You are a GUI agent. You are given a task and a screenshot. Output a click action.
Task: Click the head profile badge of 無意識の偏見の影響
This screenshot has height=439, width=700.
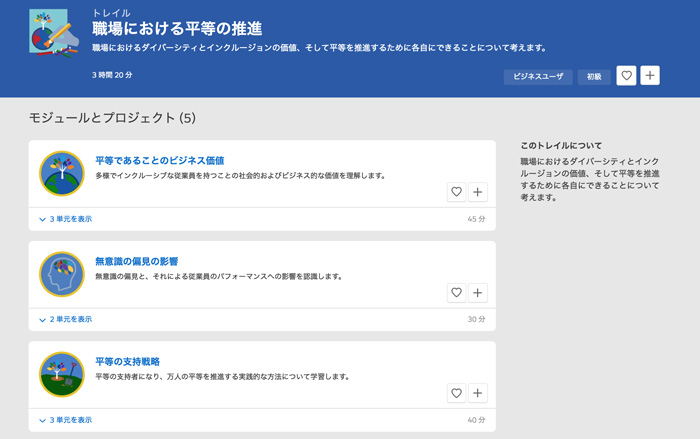[x=61, y=274]
